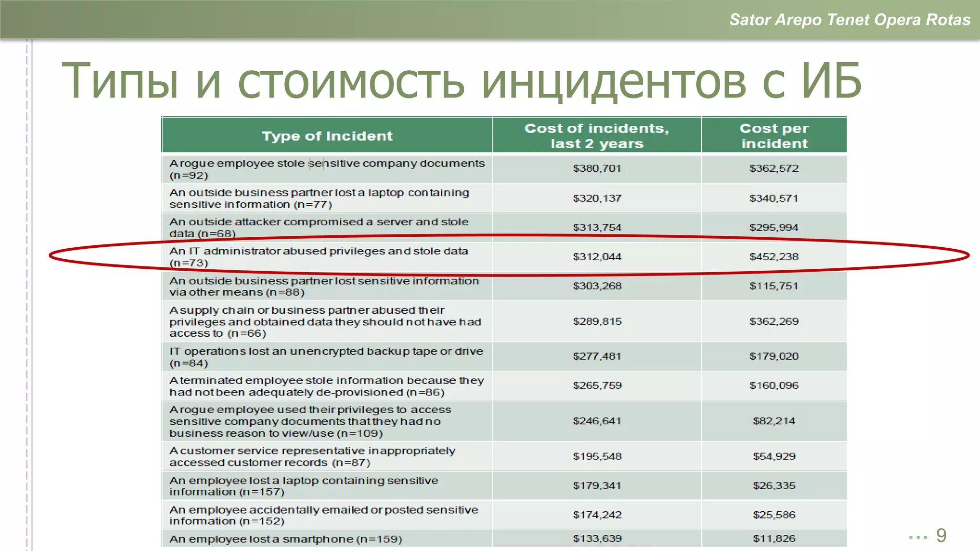Click the $265,759 cell
The image size is (980, 551).
point(597,385)
